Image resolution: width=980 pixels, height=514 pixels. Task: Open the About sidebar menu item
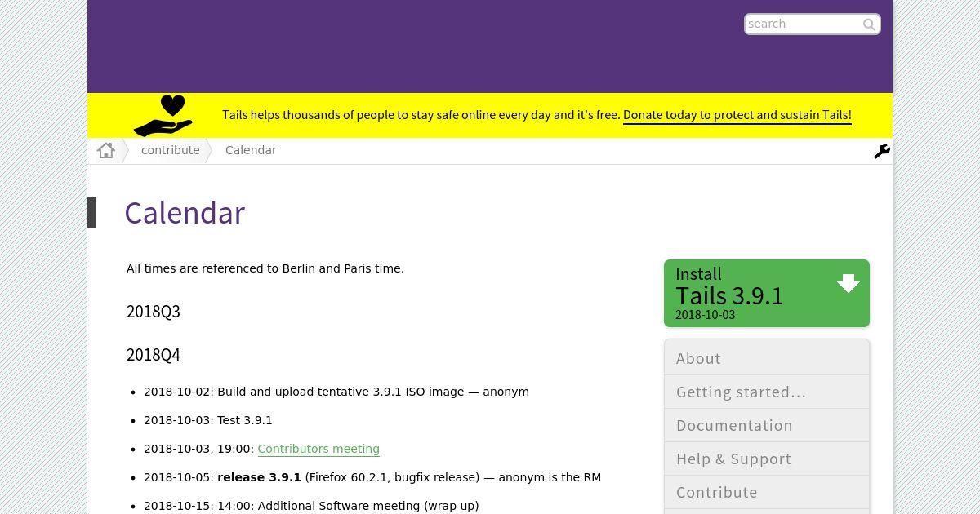(x=767, y=358)
